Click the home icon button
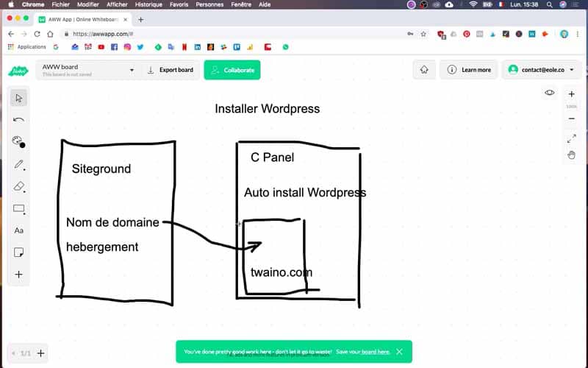This screenshot has height=368, width=588. (424, 70)
